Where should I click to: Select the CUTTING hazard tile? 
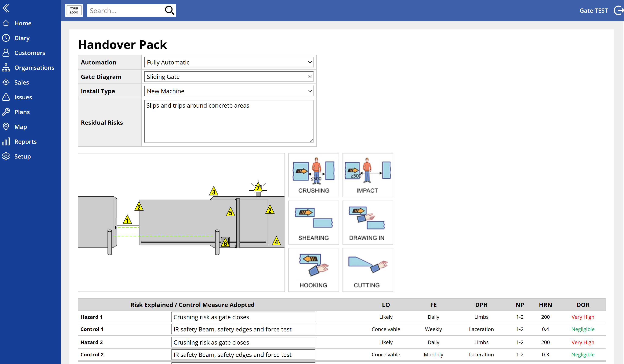(x=368, y=270)
